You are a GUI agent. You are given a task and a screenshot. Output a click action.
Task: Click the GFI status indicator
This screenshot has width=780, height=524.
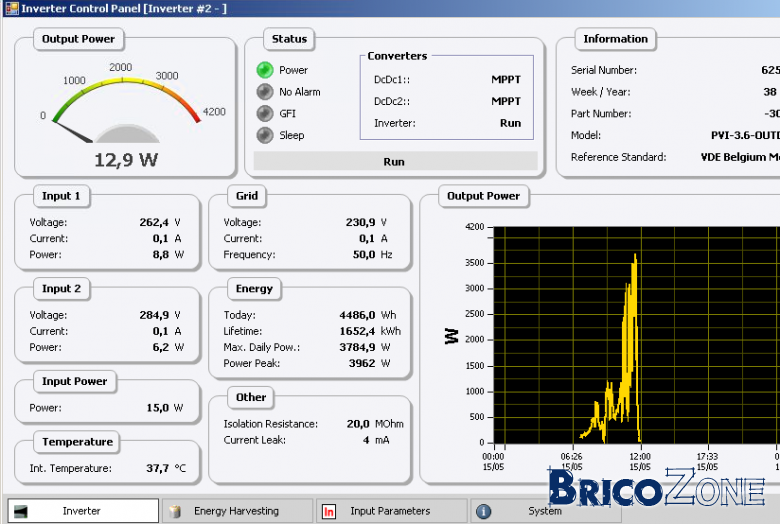point(265,113)
